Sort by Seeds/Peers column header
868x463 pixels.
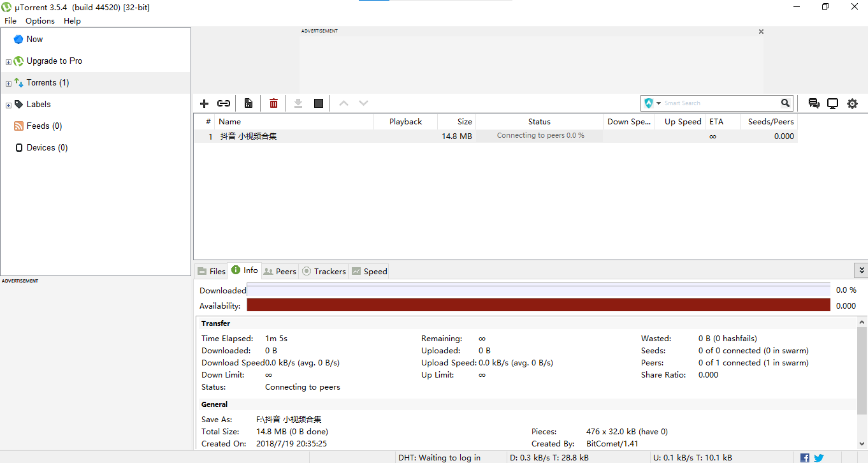(x=769, y=121)
